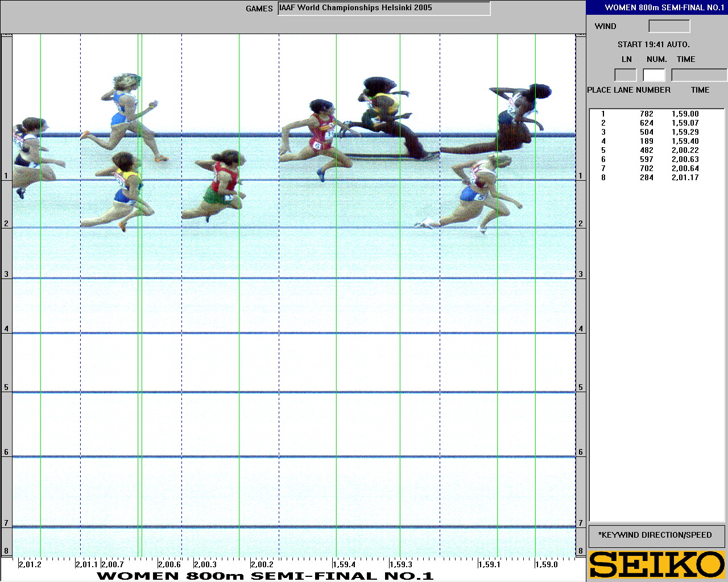Image resolution: width=728 pixels, height=582 pixels.
Task: Click the 2,00.3 time axis label
Action: [205, 564]
